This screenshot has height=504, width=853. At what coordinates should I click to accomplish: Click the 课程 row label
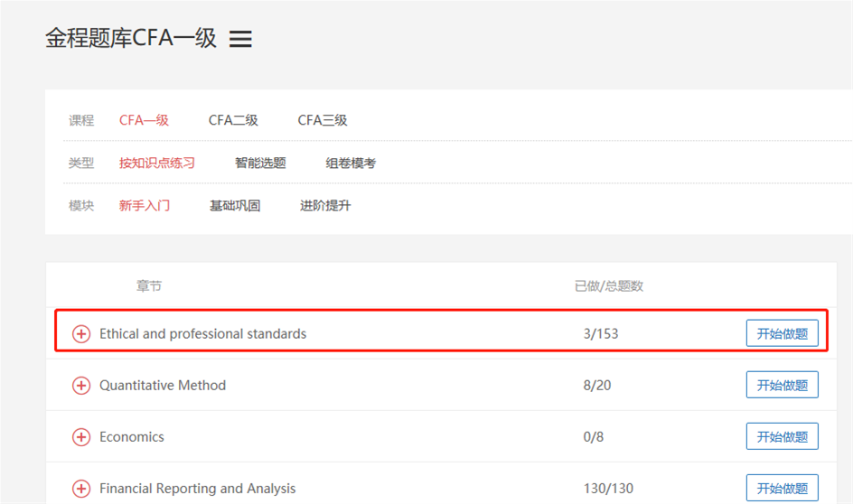pos(81,120)
